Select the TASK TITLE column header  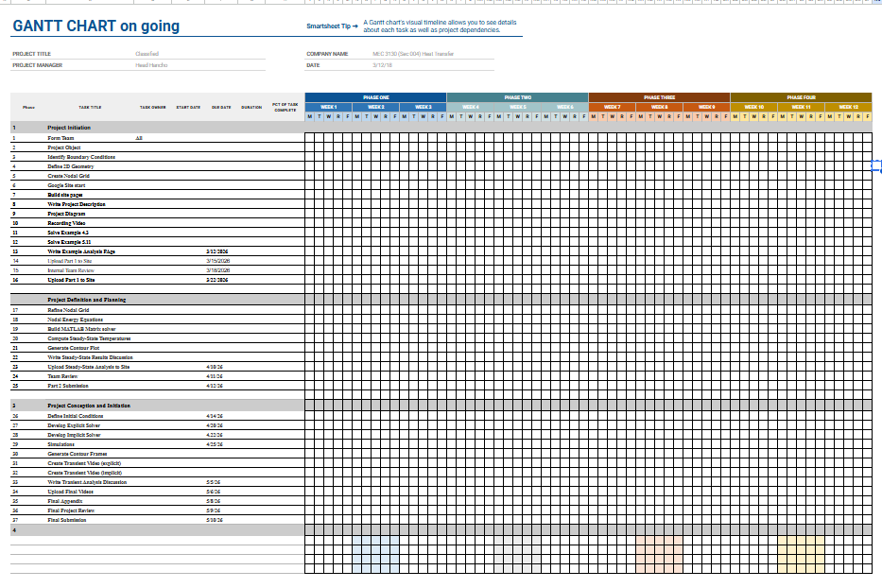90,108
